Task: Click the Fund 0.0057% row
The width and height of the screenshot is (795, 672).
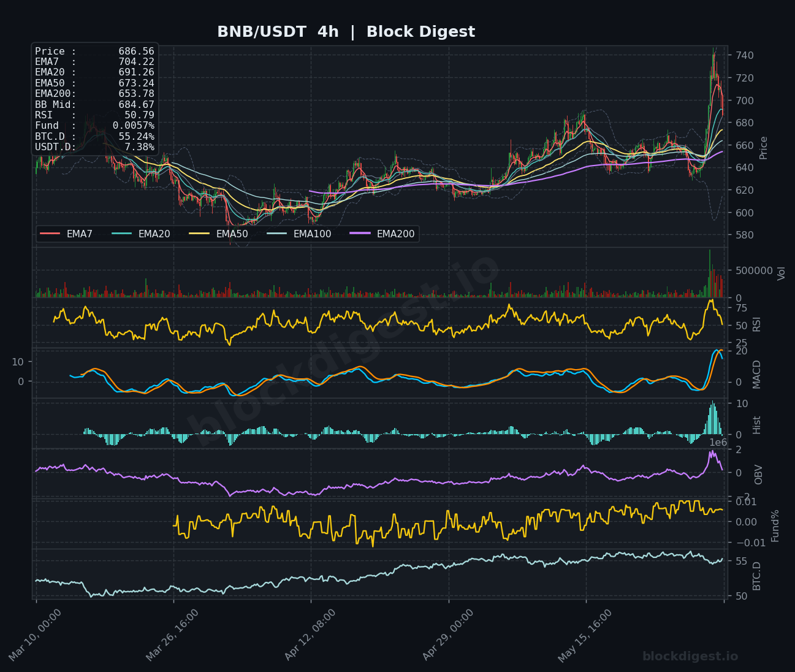Action: (x=94, y=126)
